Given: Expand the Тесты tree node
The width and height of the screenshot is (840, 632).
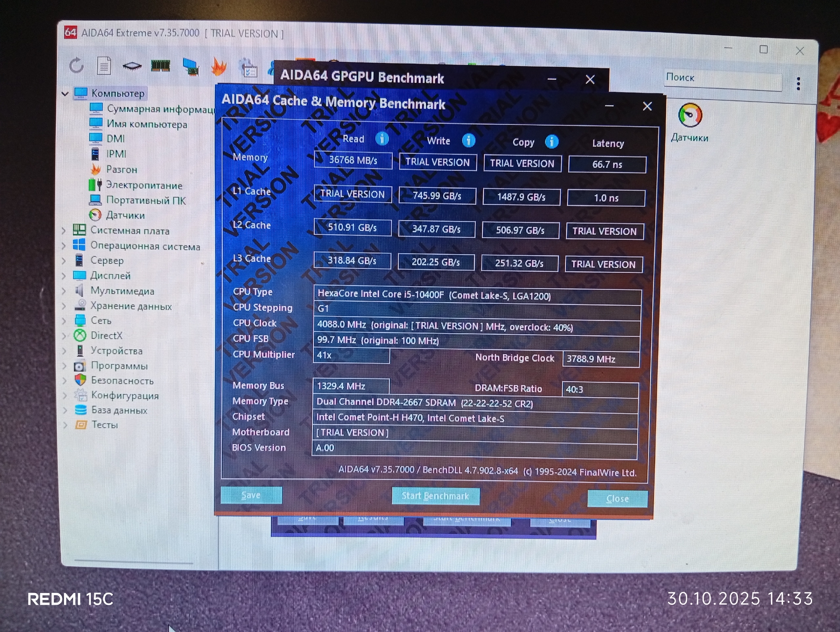Looking at the screenshot, I should pos(65,425).
